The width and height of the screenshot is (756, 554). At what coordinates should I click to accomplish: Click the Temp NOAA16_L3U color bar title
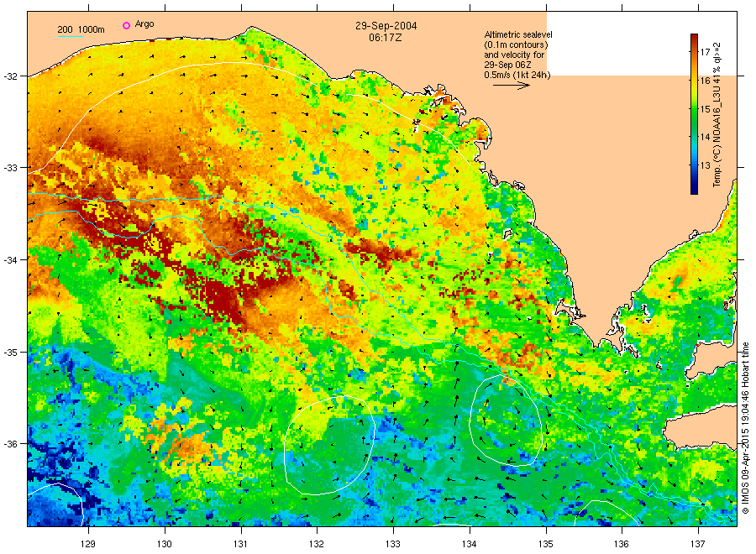coord(717,115)
